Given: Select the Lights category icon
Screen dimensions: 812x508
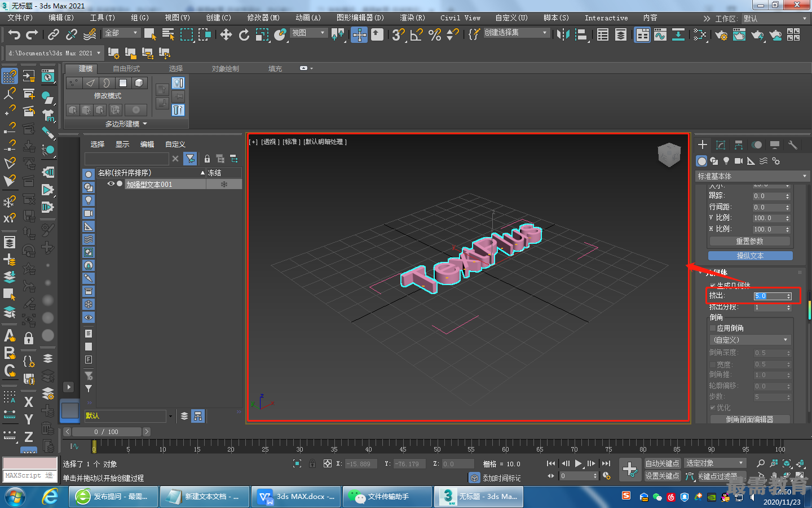Looking at the screenshot, I should click(726, 161).
